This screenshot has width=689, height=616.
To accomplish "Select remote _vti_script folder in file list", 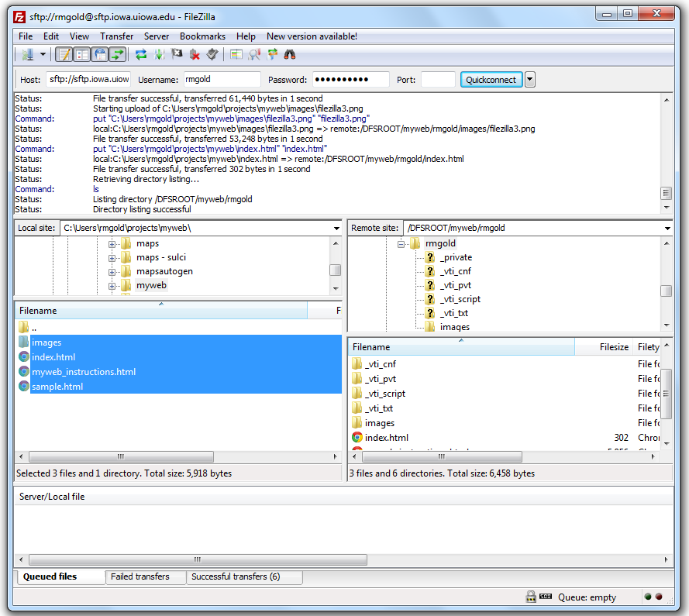I will [505, 394].
